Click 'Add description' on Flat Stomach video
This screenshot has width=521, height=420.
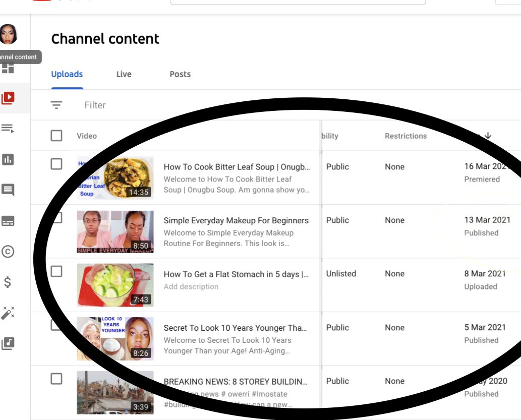(x=191, y=286)
